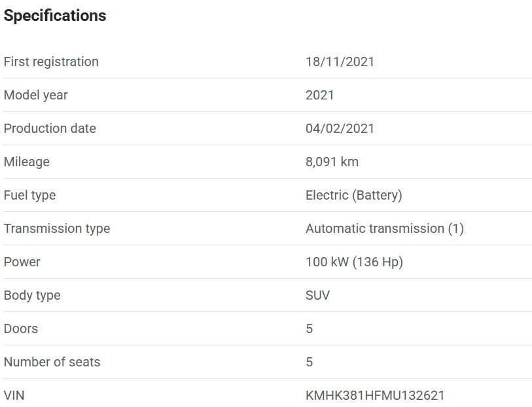Select the SUV body type value
Image resolution: width=532 pixels, height=407 pixels.
pos(317,295)
